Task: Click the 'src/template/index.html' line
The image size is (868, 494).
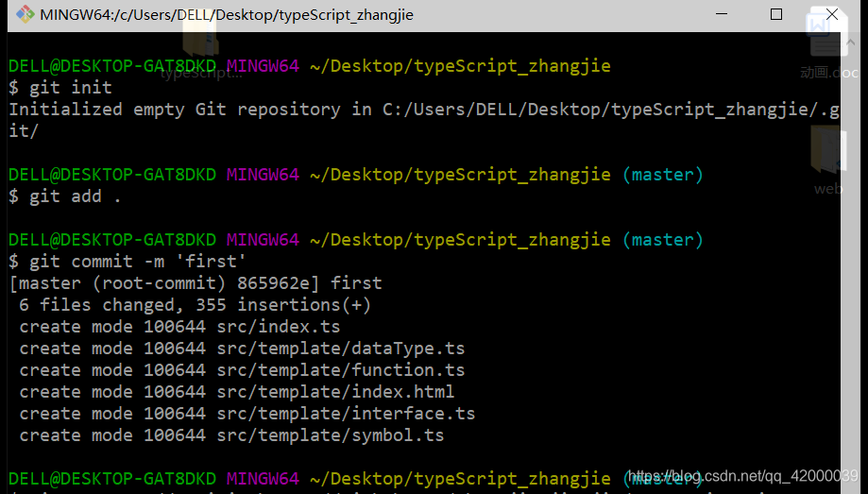Action: point(236,392)
